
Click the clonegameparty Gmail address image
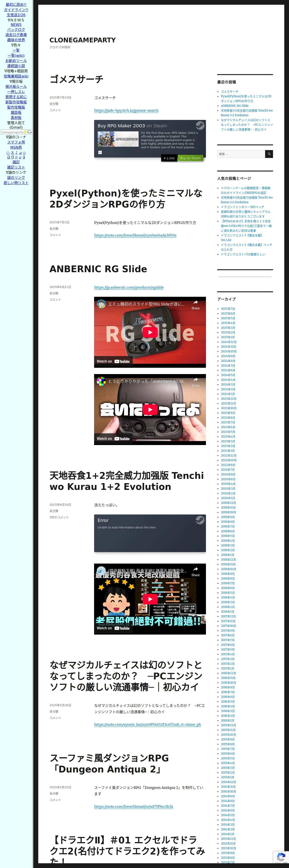point(16,132)
